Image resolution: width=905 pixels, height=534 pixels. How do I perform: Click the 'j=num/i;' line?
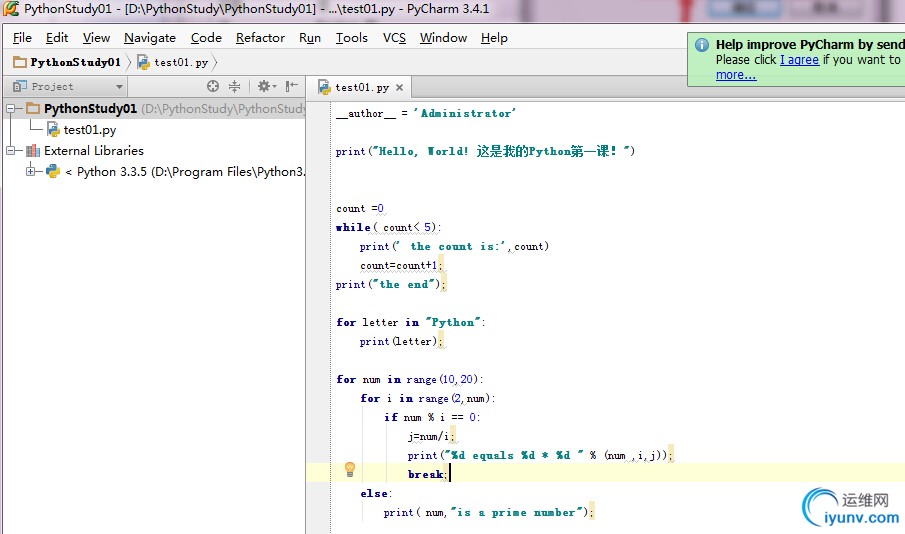[x=432, y=436]
